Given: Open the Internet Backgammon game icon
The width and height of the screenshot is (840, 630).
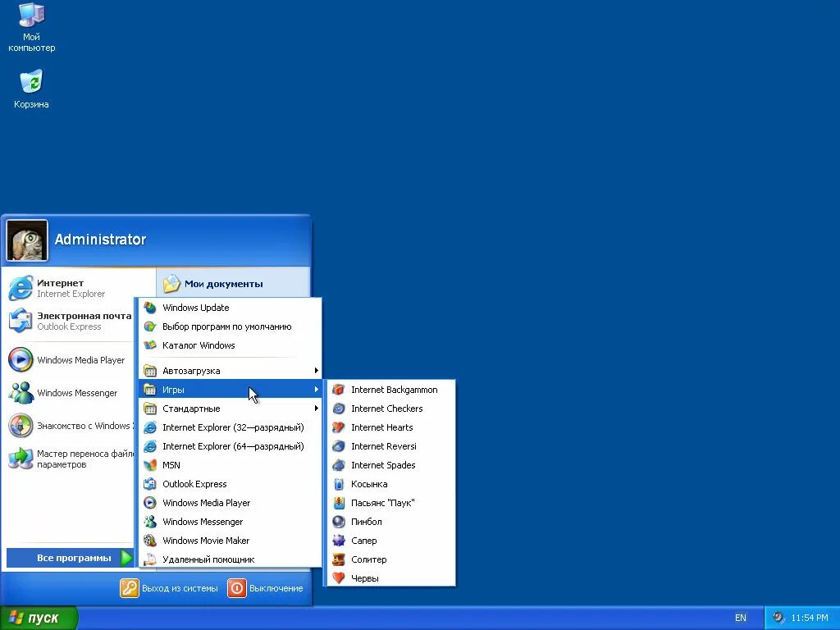Looking at the screenshot, I should click(339, 390).
